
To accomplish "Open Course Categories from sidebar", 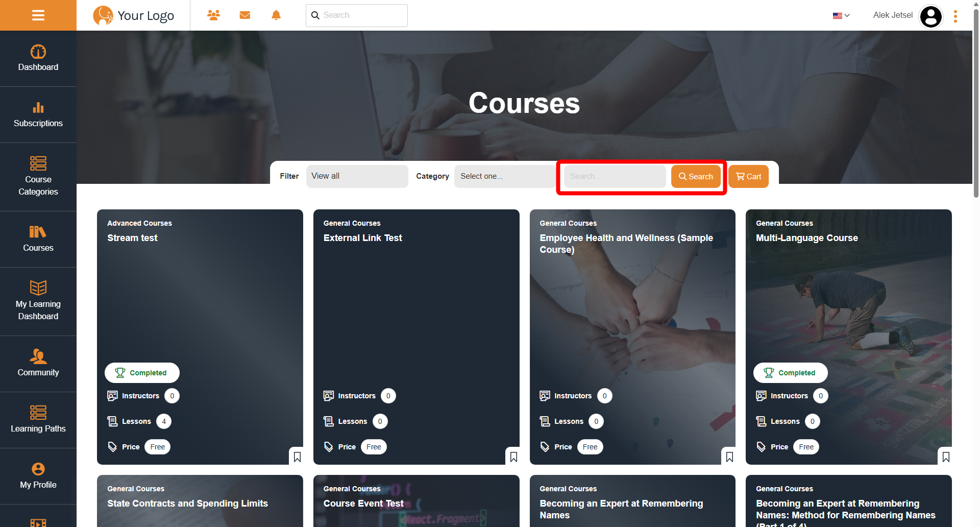I will 38,177.
